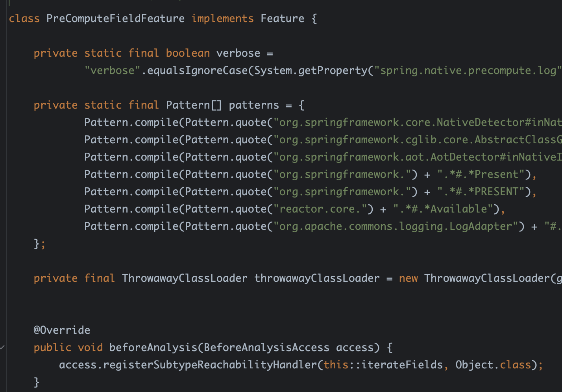Click the aot.AotDetector#inNative string literal
Screen dimensions: 562x392
(x=418, y=157)
